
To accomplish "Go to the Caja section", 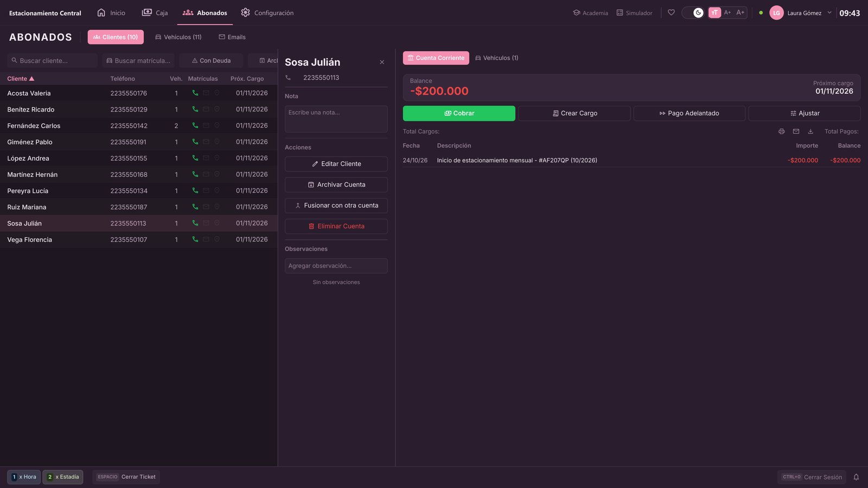I will 155,12.
